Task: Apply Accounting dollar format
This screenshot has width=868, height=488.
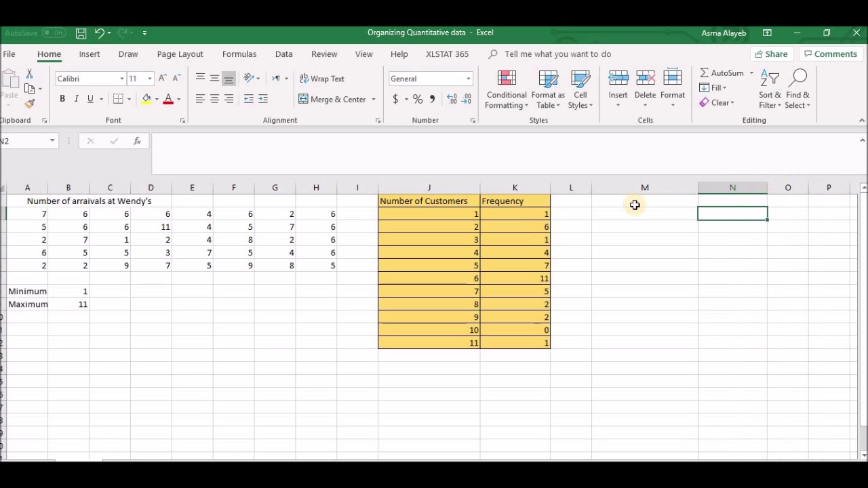Action: coord(395,99)
